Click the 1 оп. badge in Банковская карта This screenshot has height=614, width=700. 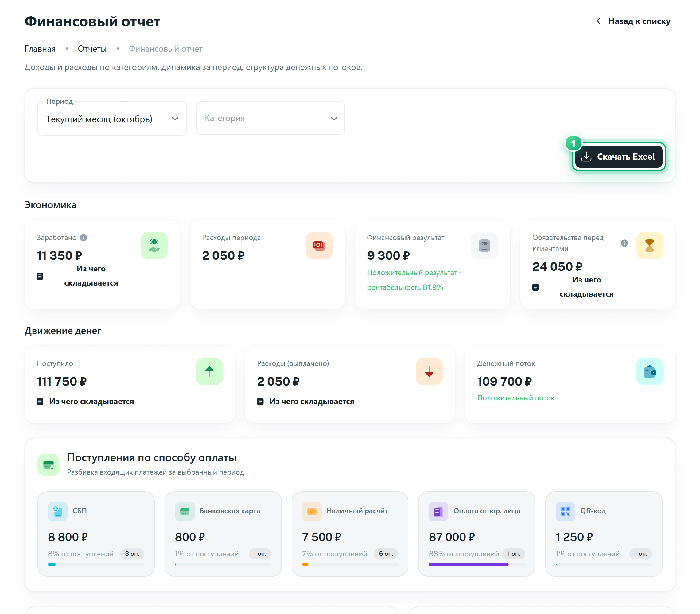(x=260, y=554)
